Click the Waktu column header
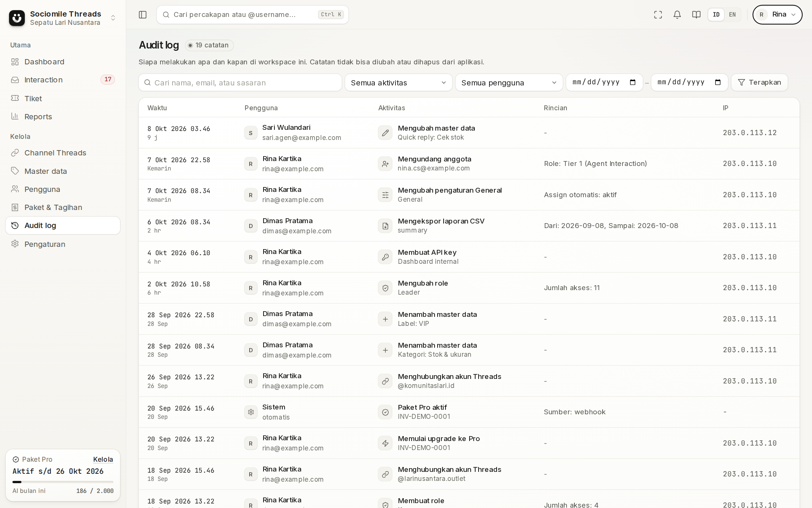The height and width of the screenshot is (508, 812). click(157, 108)
